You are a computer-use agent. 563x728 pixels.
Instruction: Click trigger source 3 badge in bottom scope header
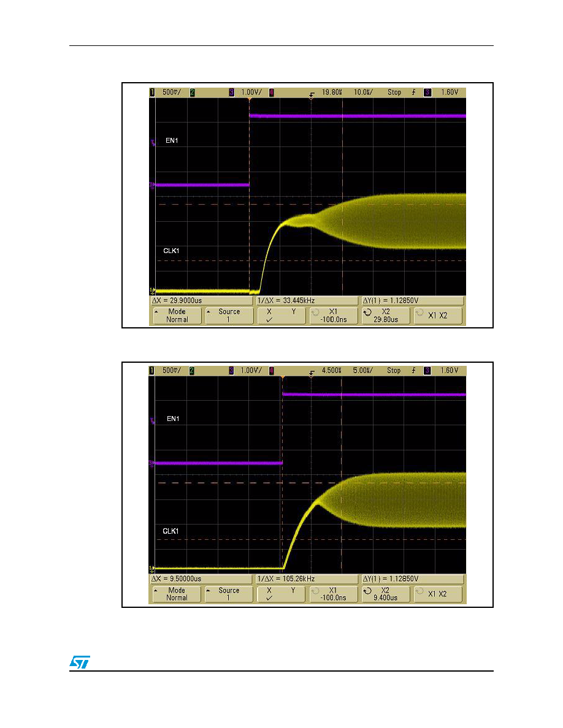427,371
